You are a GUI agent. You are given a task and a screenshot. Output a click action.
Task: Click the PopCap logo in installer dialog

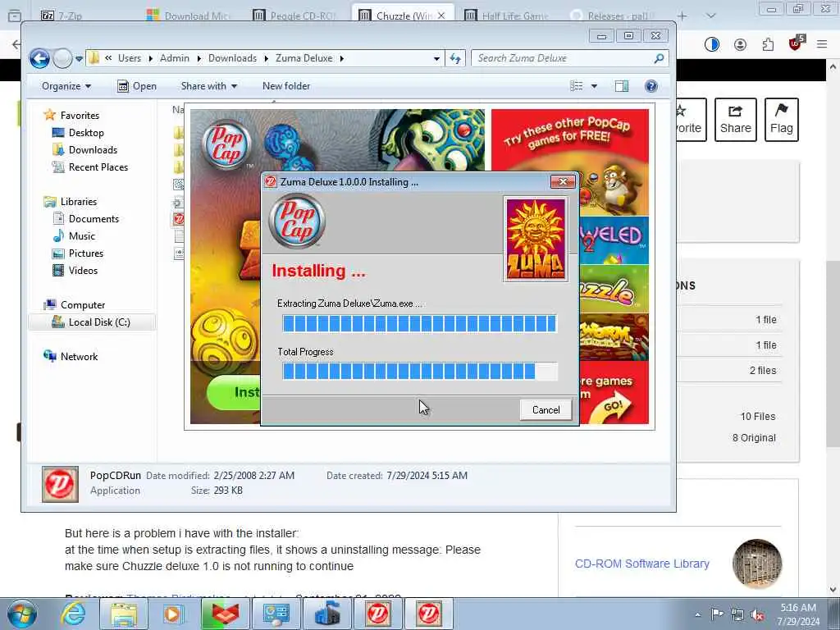coord(297,221)
